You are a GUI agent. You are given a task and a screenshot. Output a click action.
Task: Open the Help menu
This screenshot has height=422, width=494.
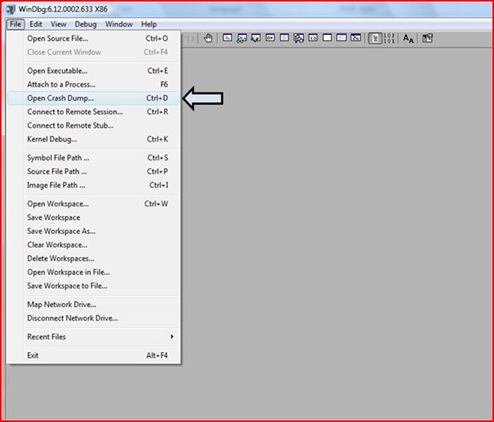tap(149, 24)
